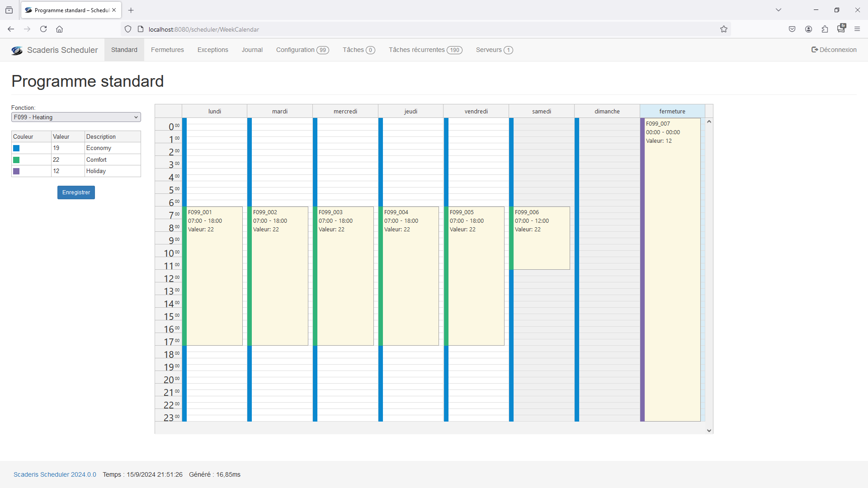Viewport: 868px width, 488px height.
Task: Select the purple Holiday color swatch
Action: 16,171
